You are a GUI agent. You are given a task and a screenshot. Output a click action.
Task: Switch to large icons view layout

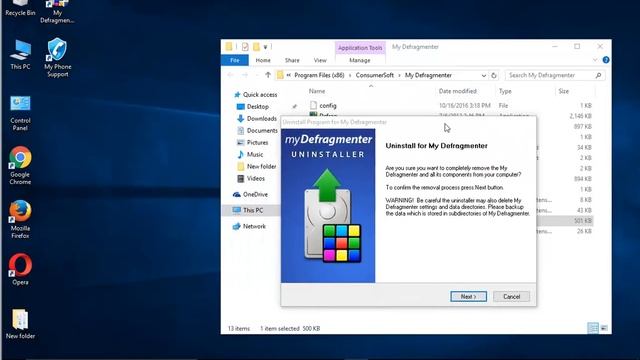pyautogui.click(x=604, y=328)
